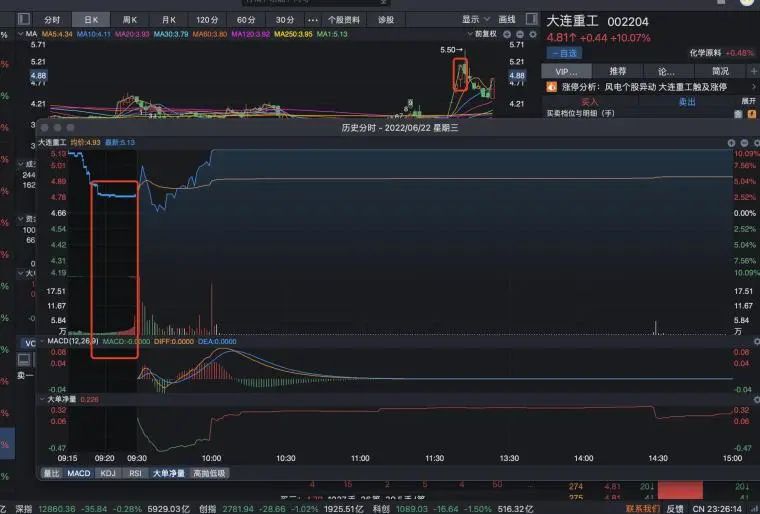Open 涨停分析 news headline link

[644, 87]
